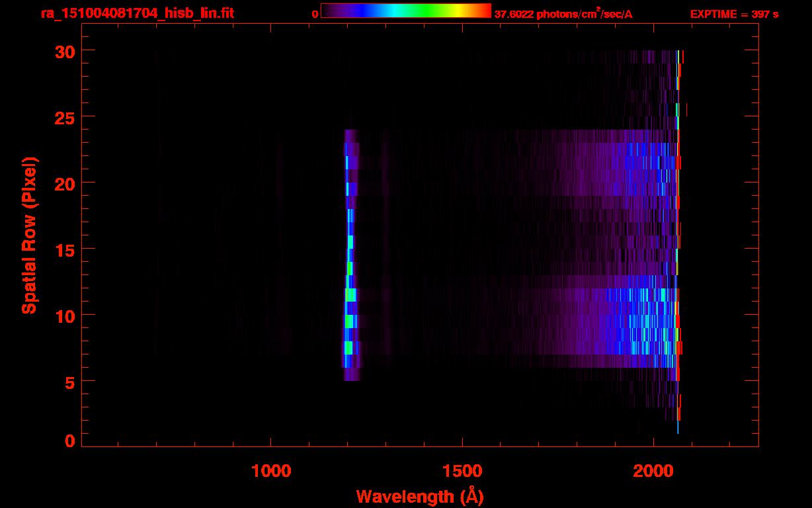Click the 2000 wavelength tick label
The width and height of the screenshot is (812, 508).
coord(653,471)
